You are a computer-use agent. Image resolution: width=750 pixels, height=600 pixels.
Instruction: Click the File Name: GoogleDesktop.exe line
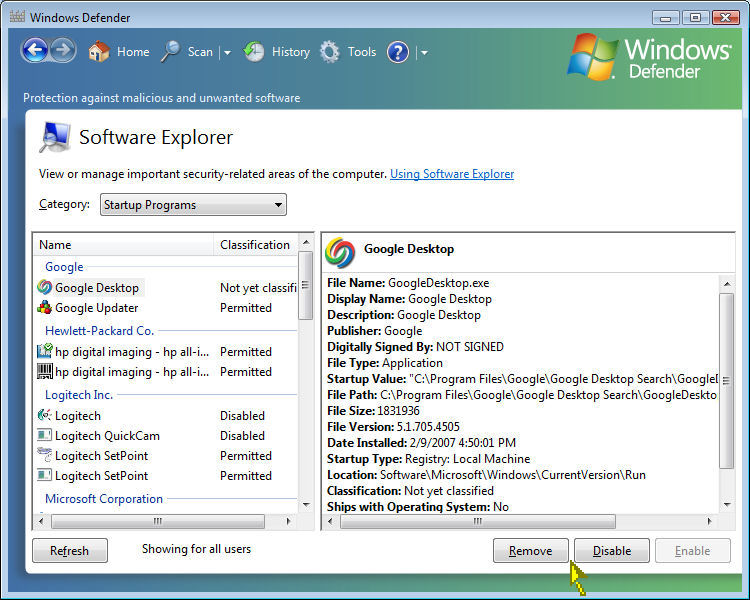coord(408,283)
